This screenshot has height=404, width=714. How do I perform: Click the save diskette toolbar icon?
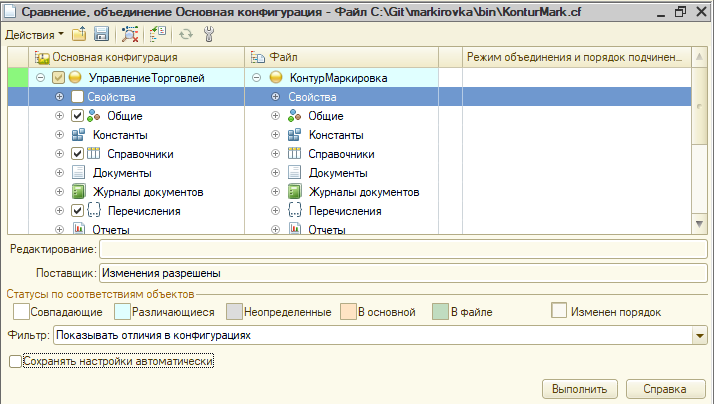[101, 34]
